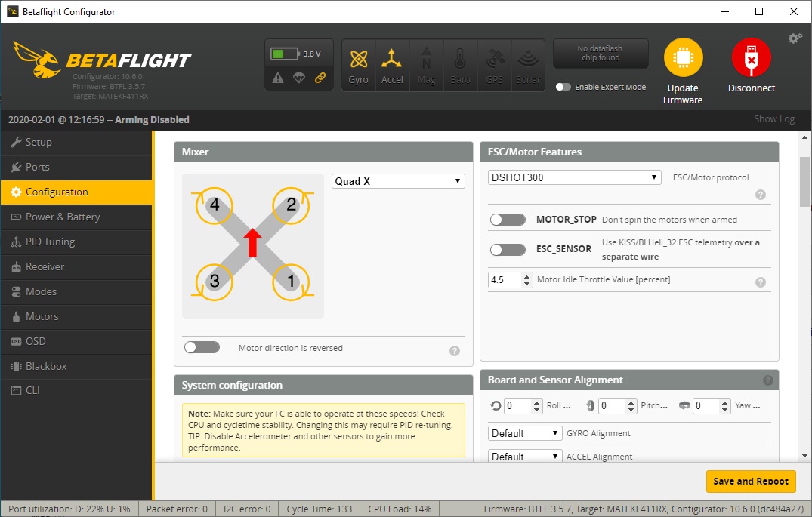Open the Motors tab
Screen dimensions: 812x517
pyautogui.click(x=76, y=316)
